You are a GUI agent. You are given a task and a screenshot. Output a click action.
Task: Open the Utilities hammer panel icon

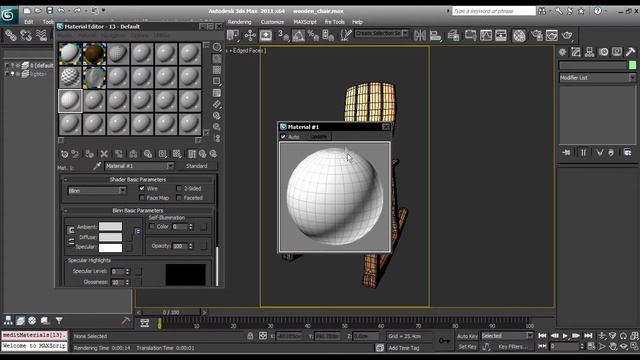point(630,52)
